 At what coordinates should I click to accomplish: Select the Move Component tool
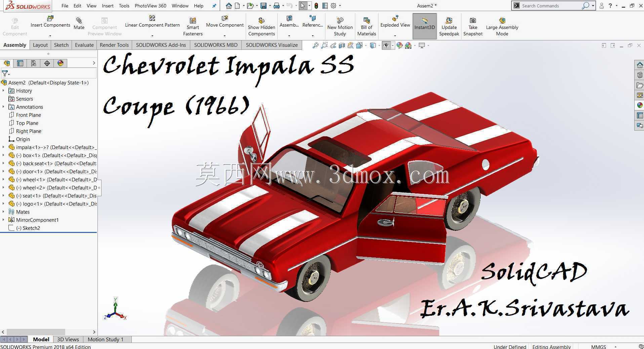[225, 22]
